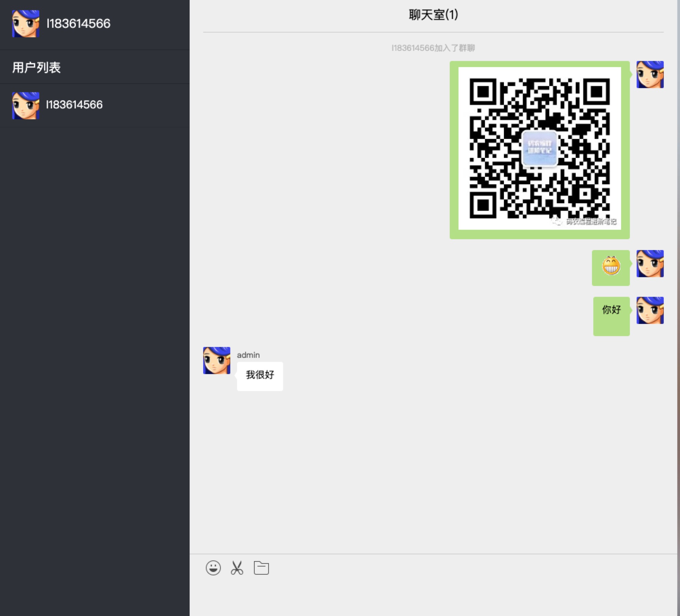Click admin's avatar beside 我很好
The image size is (680, 616).
point(217,360)
